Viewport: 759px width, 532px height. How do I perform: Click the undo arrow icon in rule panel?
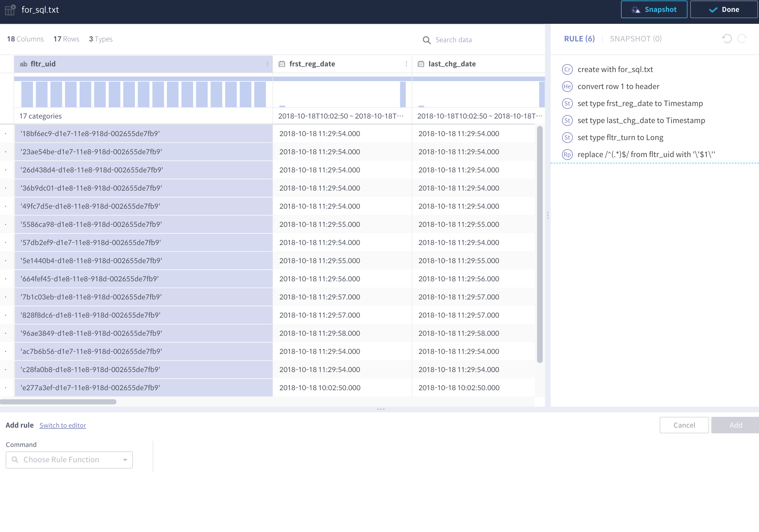click(727, 39)
